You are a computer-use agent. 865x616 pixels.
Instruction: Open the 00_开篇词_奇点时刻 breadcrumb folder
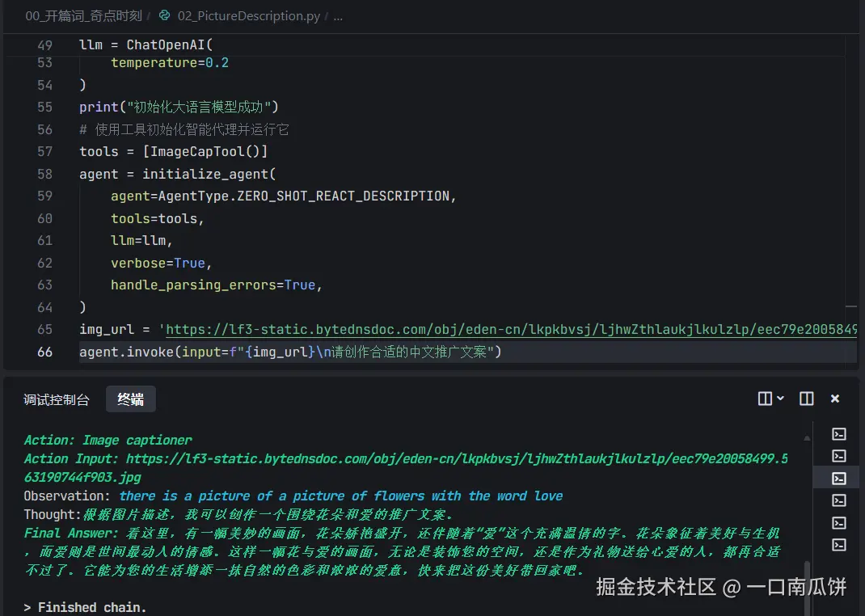pos(84,16)
